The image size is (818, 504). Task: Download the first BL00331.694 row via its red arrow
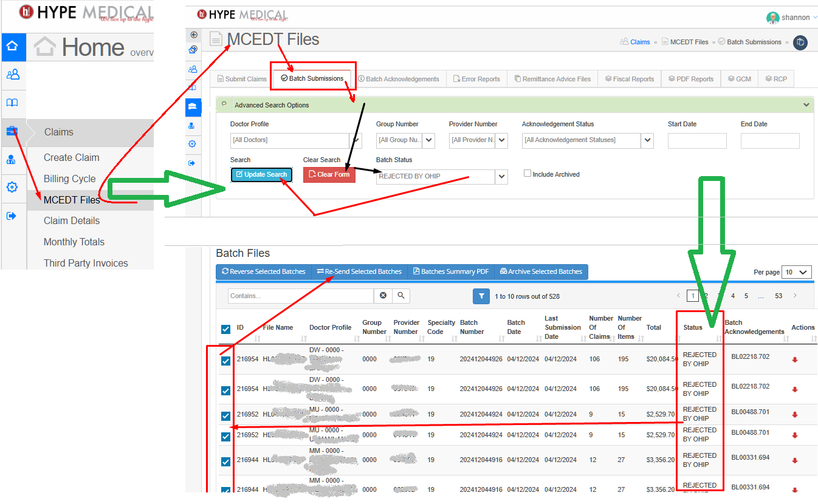click(x=795, y=461)
